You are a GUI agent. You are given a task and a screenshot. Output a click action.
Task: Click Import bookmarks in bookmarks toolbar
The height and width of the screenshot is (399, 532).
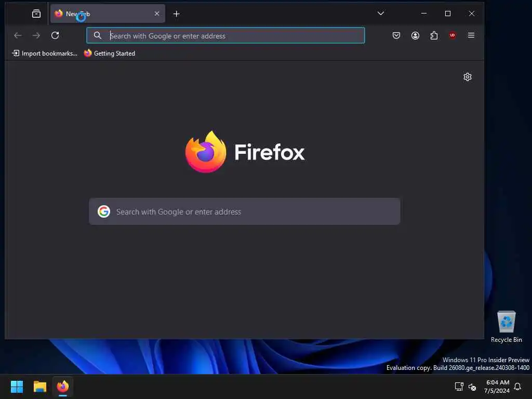click(45, 54)
